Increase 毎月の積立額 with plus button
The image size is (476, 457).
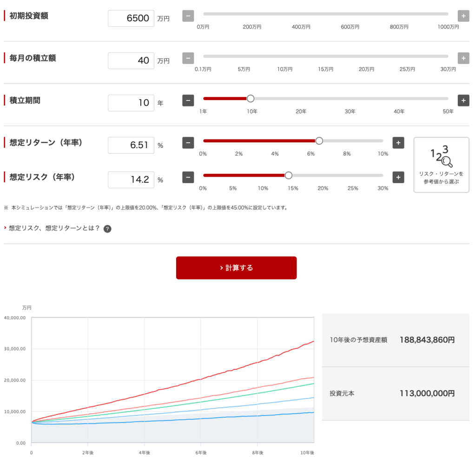point(463,59)
